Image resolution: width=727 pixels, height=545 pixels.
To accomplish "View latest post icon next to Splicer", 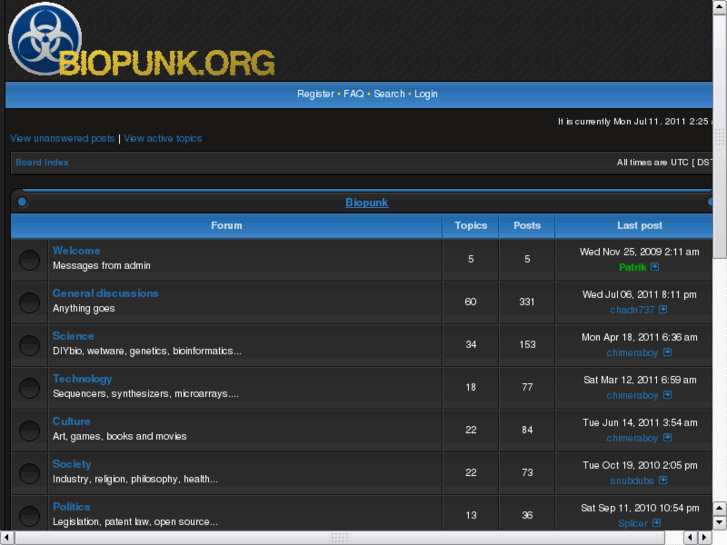I will [x=657, y=523].
